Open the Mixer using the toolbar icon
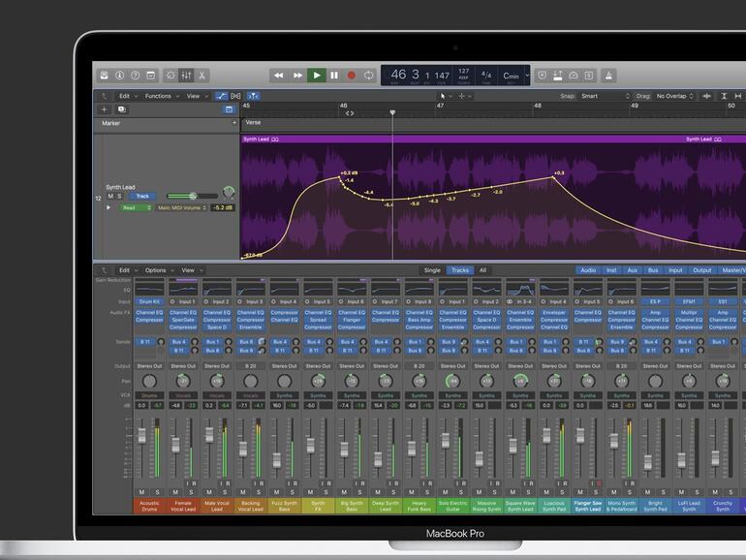 [186, 76]
